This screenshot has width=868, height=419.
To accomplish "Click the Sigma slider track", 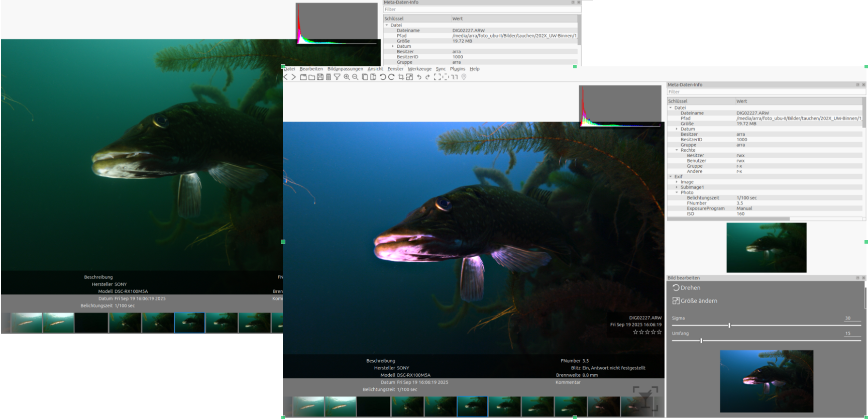I will click(794, 326).
